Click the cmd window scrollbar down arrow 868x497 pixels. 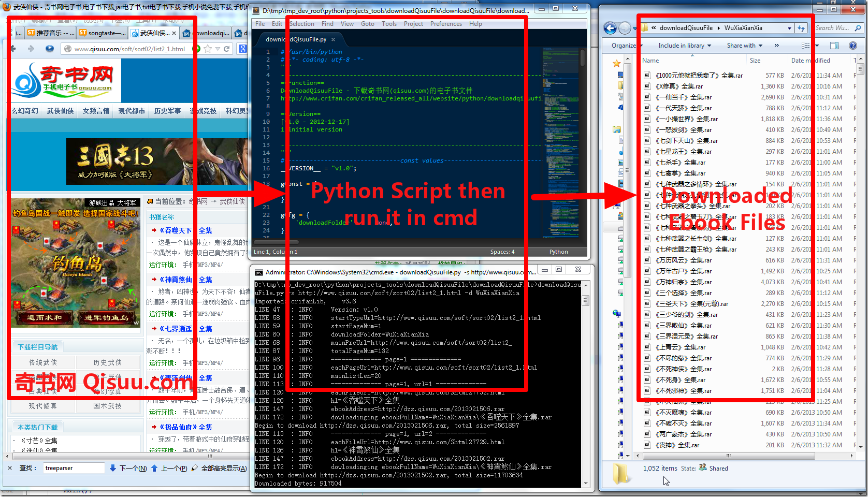click(586, 484)
